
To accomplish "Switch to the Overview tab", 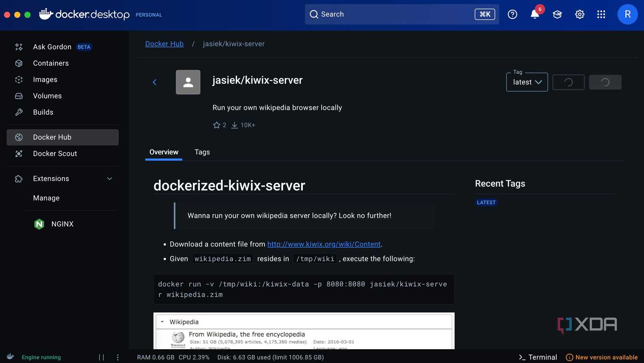I will click(164, 152).
